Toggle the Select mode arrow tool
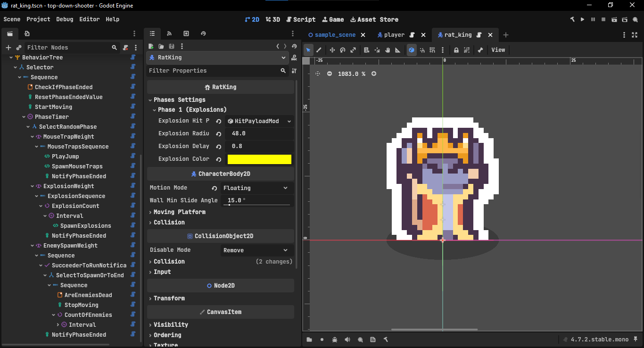Viewport: 644px width, 348px height. [308, 50]
